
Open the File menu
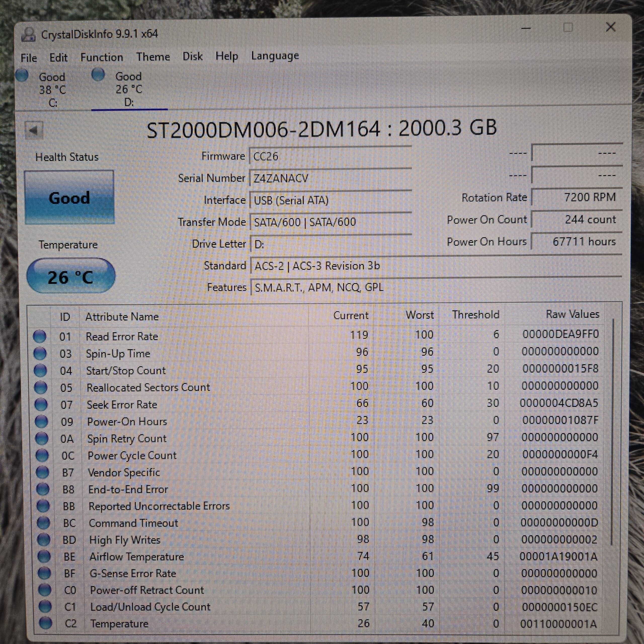click(29, 58)
